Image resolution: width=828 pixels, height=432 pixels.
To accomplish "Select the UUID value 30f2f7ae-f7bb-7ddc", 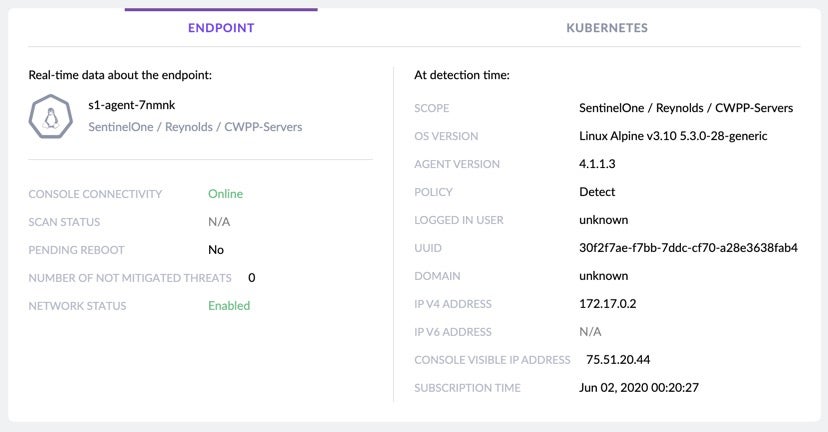I will point(687,248).
